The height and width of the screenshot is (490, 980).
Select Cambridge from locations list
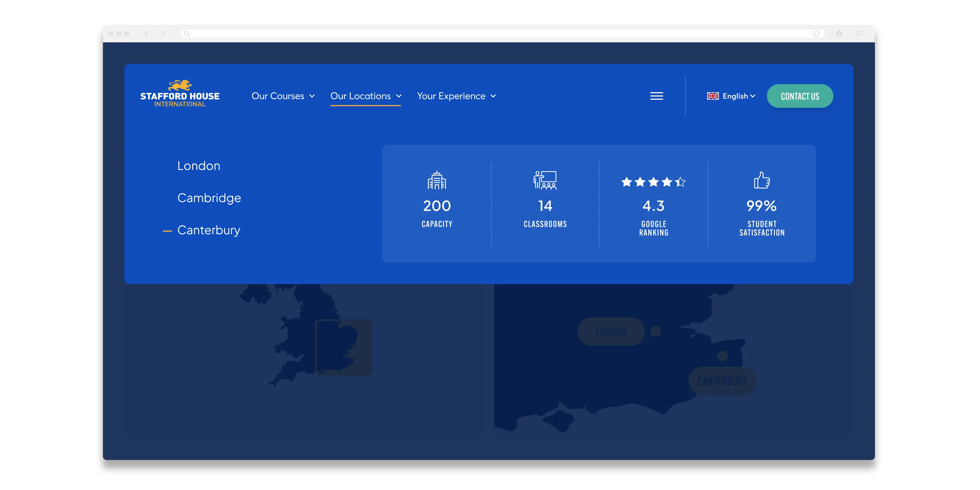tap(209, 198)
